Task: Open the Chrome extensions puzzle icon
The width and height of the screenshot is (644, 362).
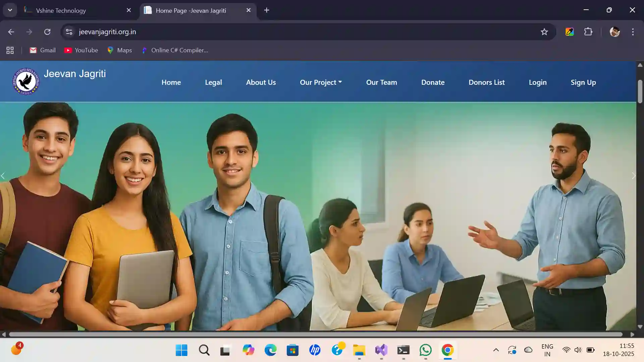Action: pos(588,32)
